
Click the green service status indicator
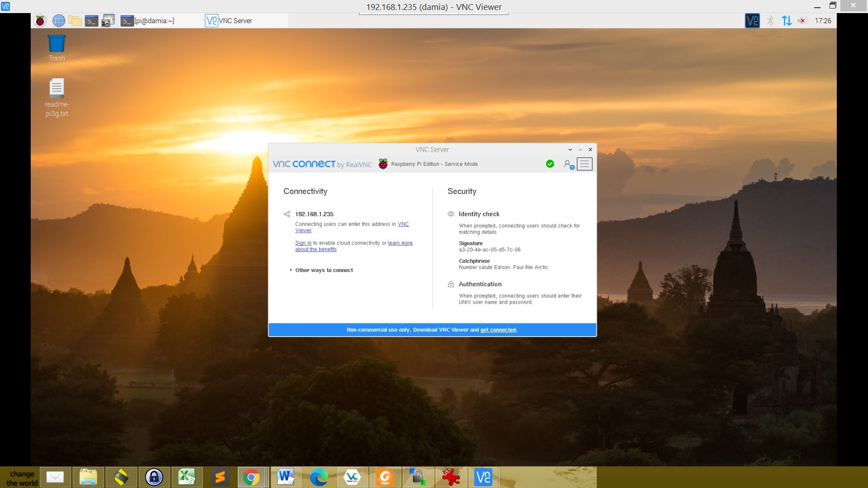550,164
